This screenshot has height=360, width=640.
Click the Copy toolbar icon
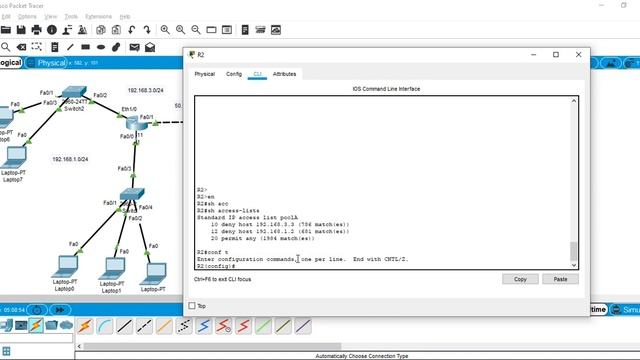coord(100,30)
